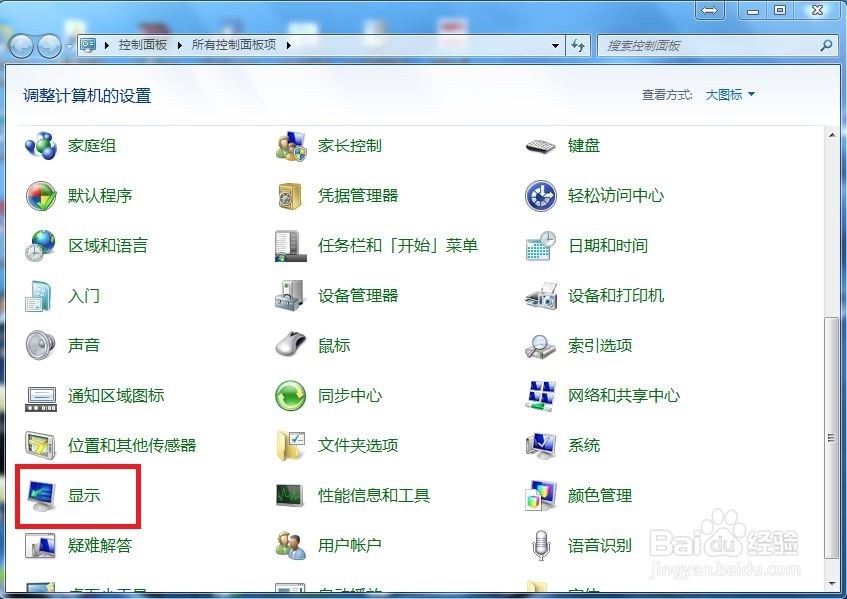Open the 家庭组 link text
The width and height of the screenshot is (847, 599).
click(91, 146)
